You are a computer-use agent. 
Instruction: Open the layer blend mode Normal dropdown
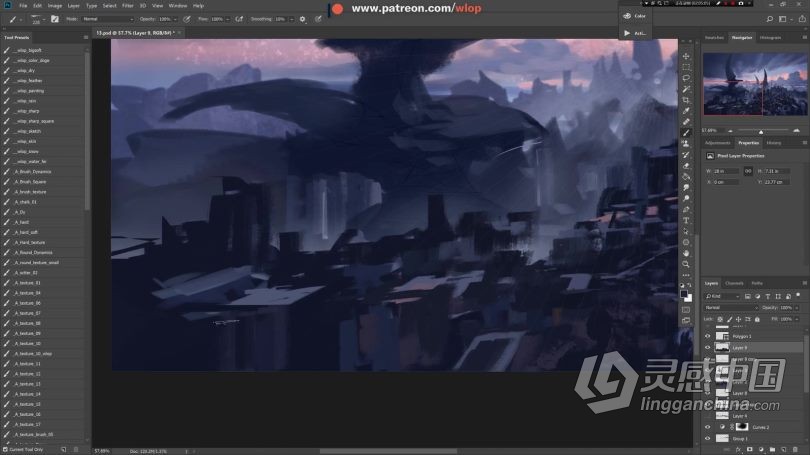coord(730,308)
